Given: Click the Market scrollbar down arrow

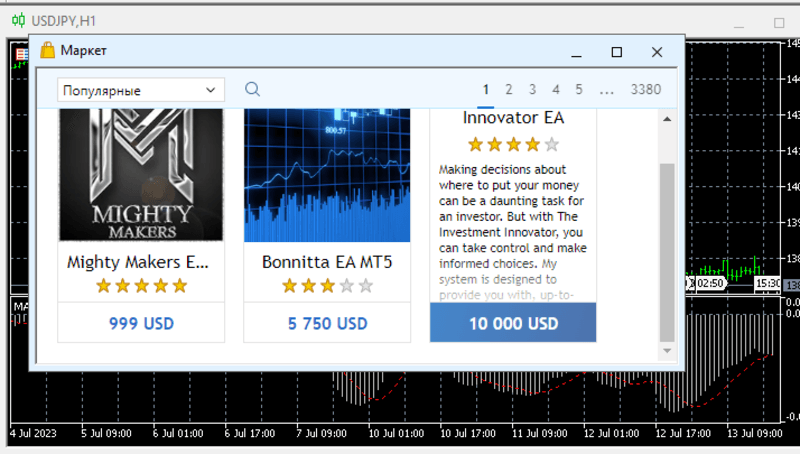Looking at the screenshot, I should 667,350.
